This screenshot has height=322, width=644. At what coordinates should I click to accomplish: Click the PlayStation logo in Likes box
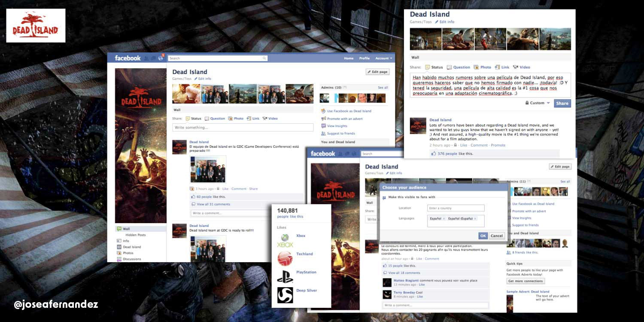[285, 277]
